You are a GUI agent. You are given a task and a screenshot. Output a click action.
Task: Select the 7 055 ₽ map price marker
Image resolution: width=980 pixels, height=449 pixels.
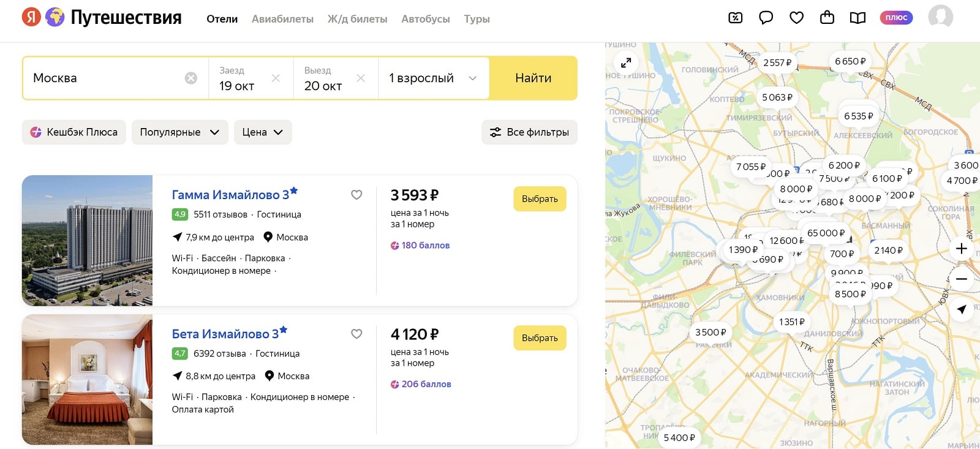point(751,167)
